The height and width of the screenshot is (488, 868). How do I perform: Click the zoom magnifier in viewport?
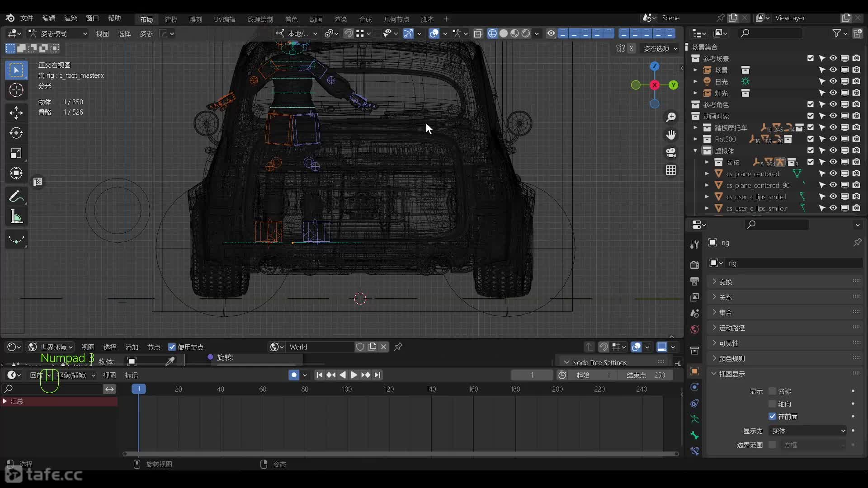tap(671, 117)
